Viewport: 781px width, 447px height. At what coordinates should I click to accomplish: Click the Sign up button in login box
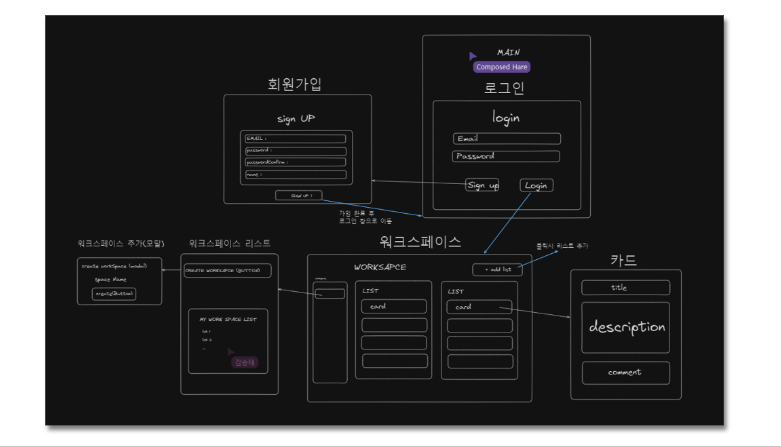482,185
